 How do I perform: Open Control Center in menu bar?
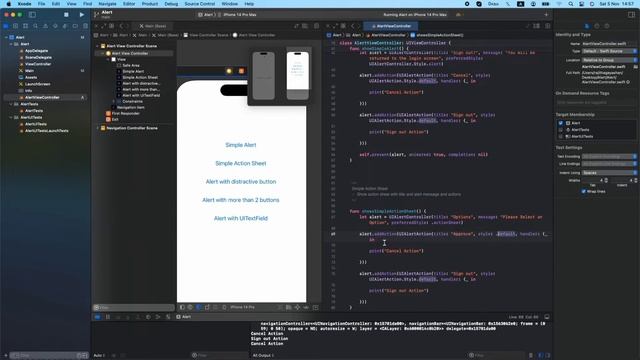coord(581,4)
